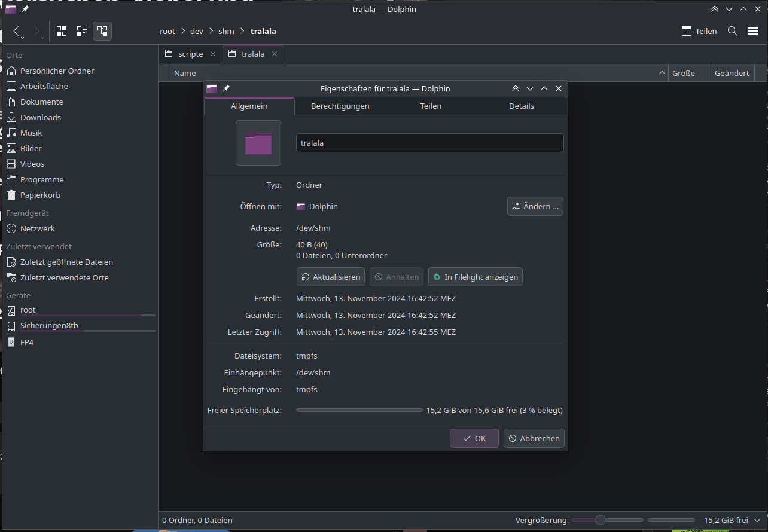This screenshot has width=768, height=532.
Task: Select the Sicherungen8tb device
Action: [80, 326]
